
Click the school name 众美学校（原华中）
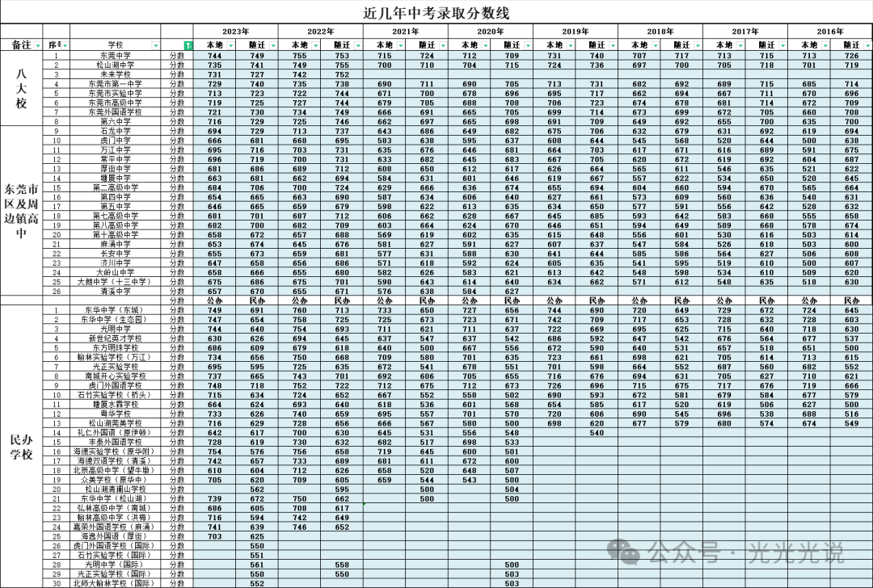[x=116, y=480]
